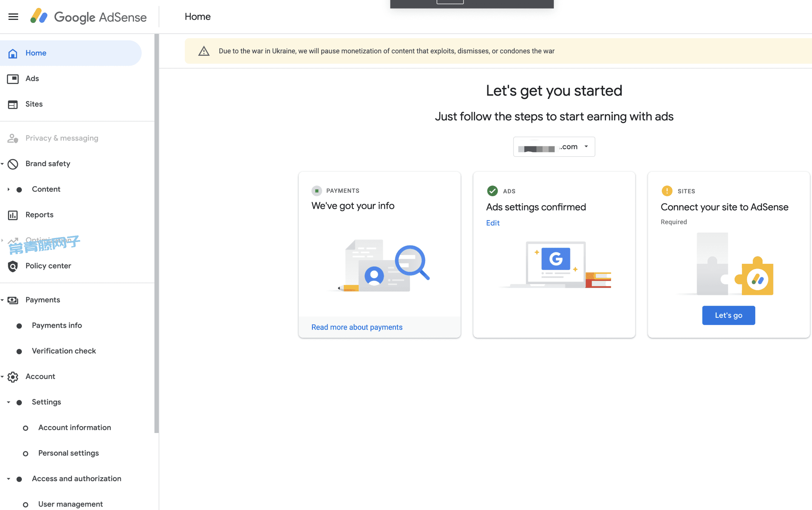Collapse Access and authorization arrow
Viewport: 812px width, 510px height.
coord(8,479)
